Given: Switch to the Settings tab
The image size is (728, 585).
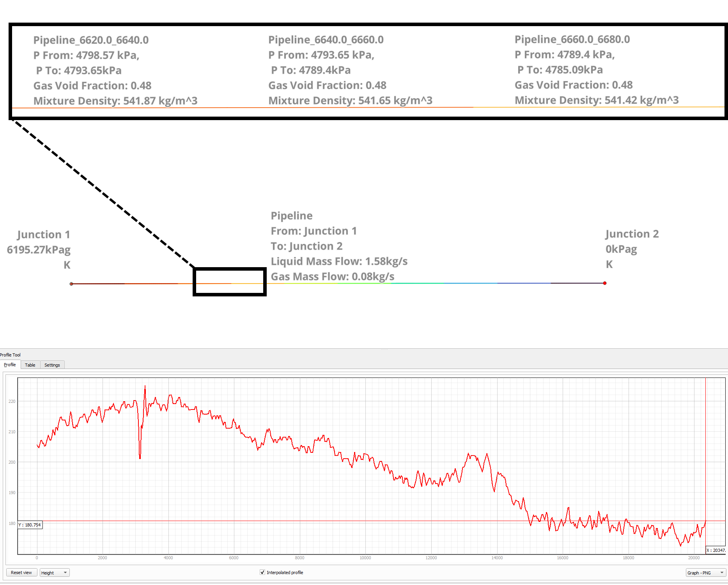Looking at the screenshot, I should pos(52,365).
